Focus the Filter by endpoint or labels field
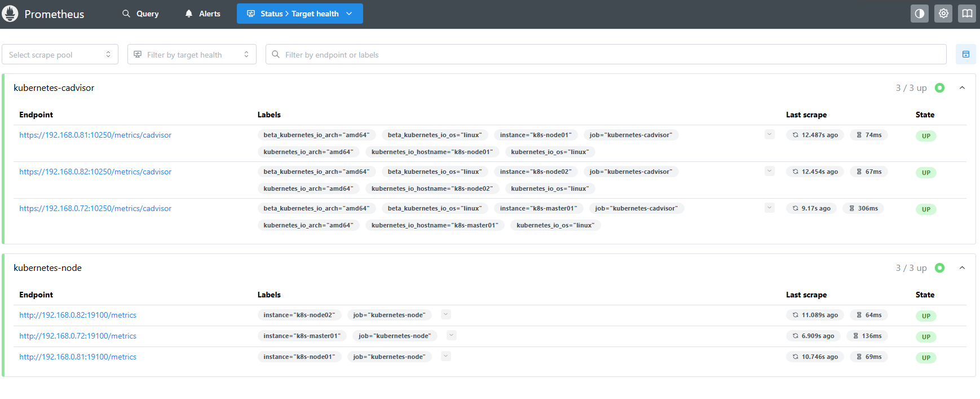The height and width of the screenshot is (399, 980). 606,54
